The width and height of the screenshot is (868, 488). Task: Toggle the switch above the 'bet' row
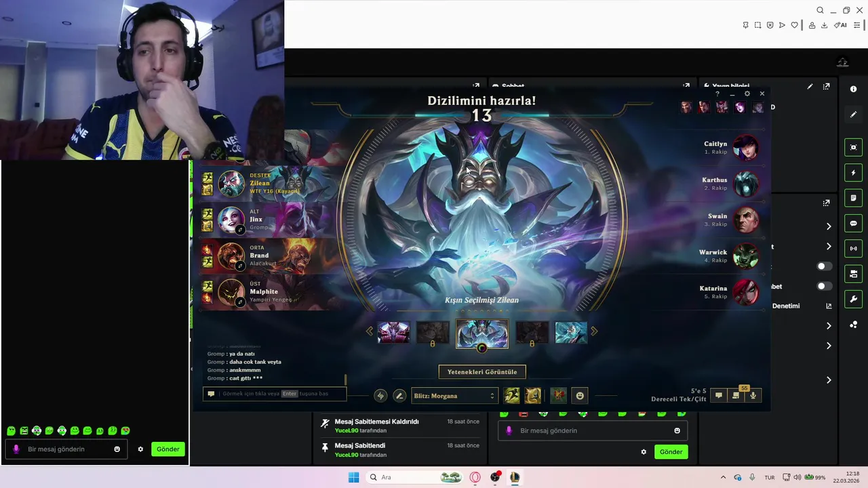824,266
